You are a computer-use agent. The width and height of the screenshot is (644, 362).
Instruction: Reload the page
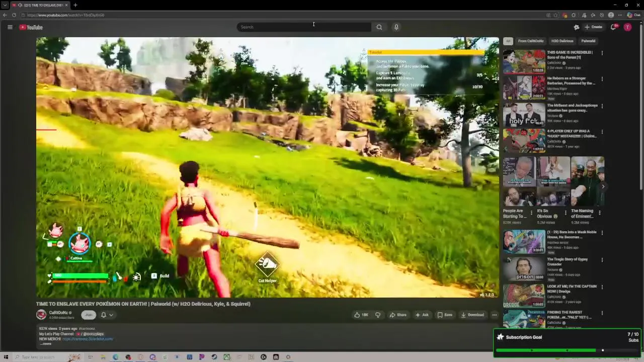click(x=14, y=15)
